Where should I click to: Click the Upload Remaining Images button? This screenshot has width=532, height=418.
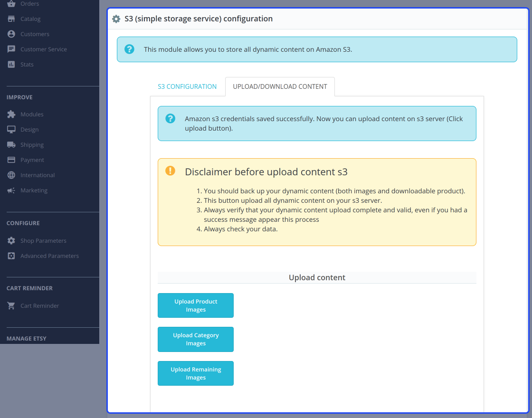tap(196, 373)
